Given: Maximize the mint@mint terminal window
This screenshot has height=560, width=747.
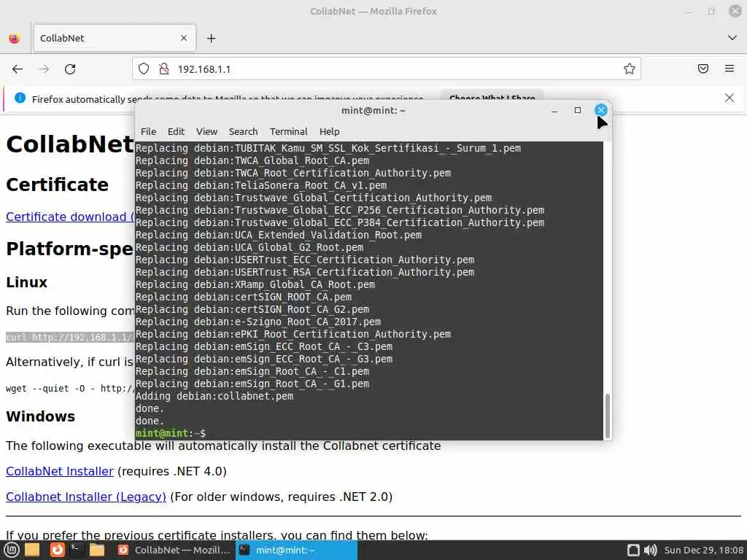Looking at the screenshot, I should [578, 111].
